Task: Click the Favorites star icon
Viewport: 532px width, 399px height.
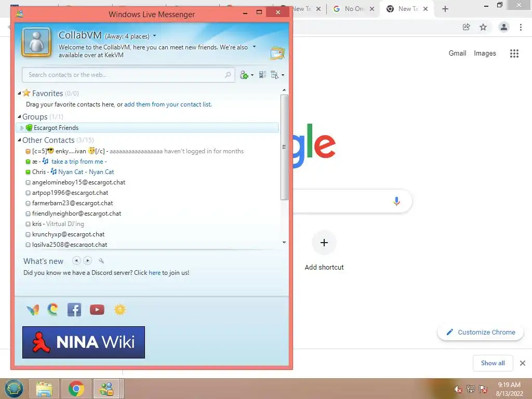Action: 26,92
